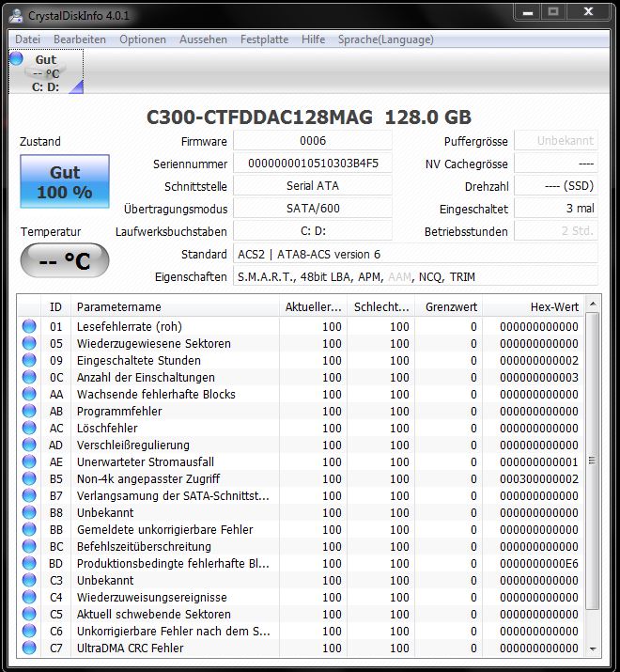Click the Seriennummer value field

tap(313, 164)
